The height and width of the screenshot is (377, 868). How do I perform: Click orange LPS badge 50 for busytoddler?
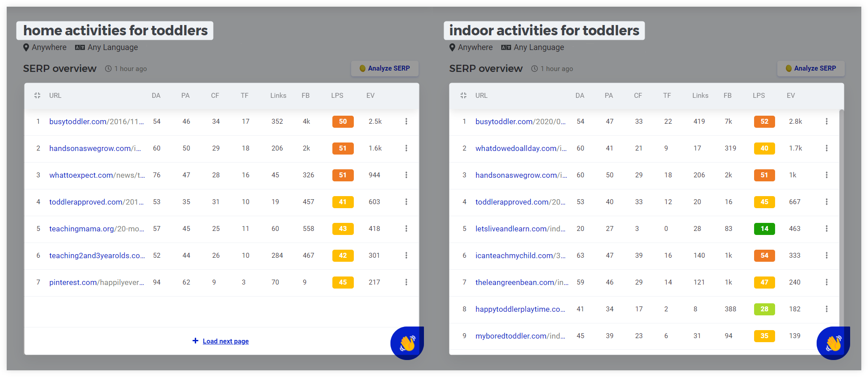tap(343, 121)
